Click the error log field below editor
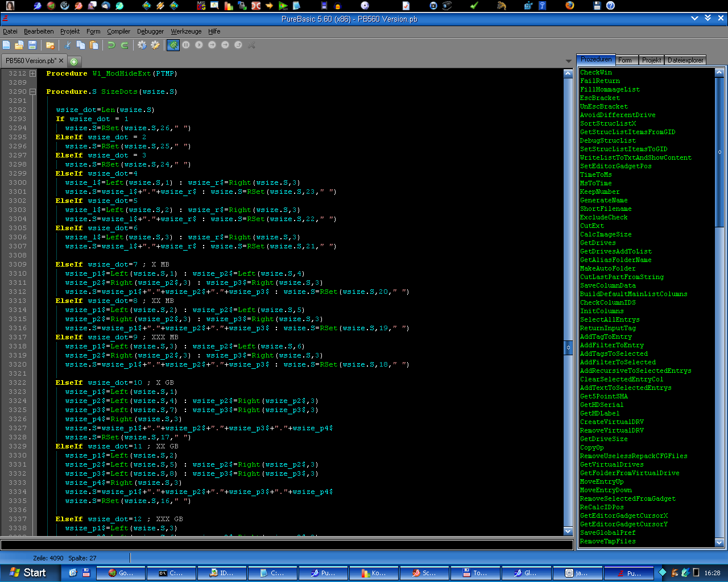The width and height of the screenshot is (728, 582). tap(287, 544)
